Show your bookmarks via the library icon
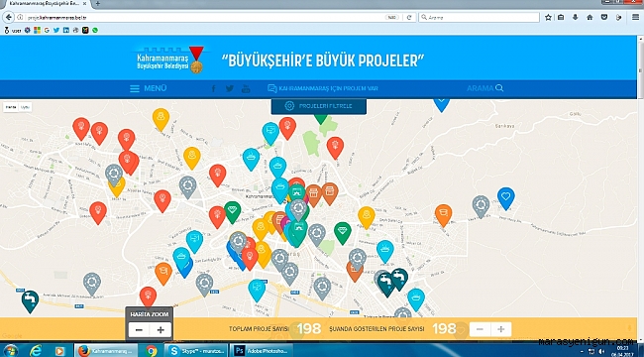The image size is (644, 357). click(561, 17)
